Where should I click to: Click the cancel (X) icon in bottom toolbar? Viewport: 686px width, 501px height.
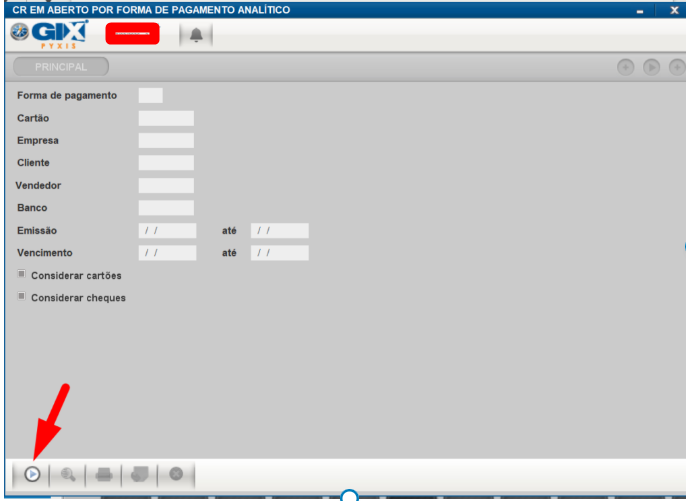tap(176, 474)
